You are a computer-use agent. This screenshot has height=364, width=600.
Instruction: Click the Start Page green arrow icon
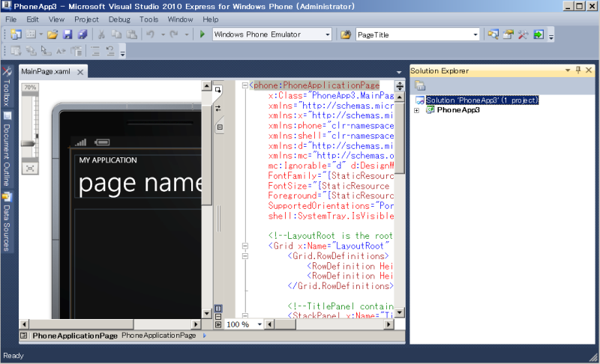(x=538, y=34)
